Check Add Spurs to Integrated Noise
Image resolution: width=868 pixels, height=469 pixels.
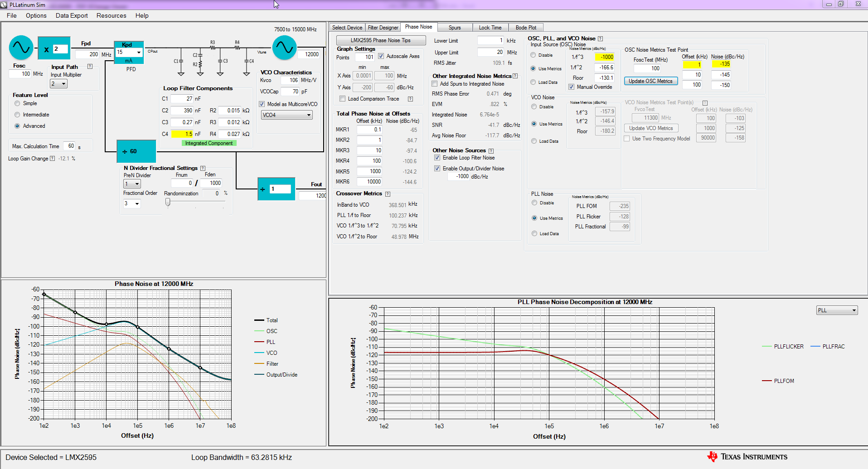[435, 84]
